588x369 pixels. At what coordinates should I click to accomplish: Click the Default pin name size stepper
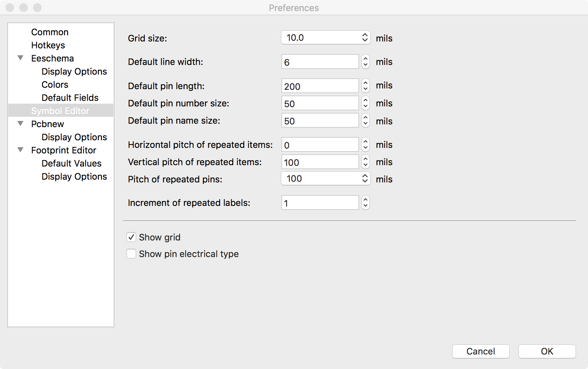[x=366, y=121]
